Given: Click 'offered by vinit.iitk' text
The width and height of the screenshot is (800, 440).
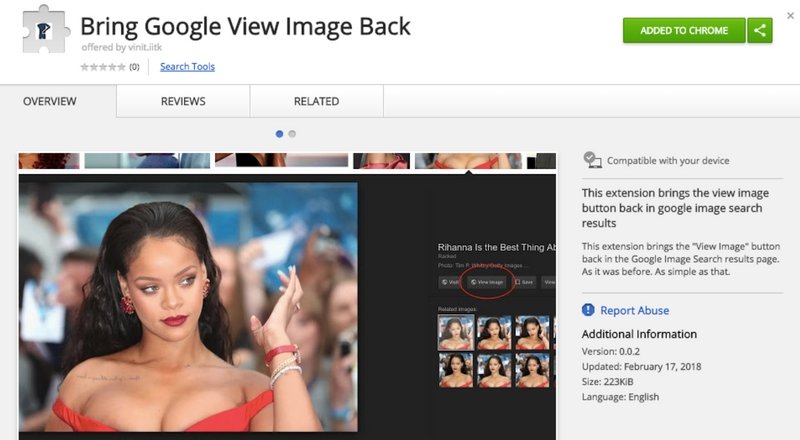Looking at the screenshot, I should (121, 47).
